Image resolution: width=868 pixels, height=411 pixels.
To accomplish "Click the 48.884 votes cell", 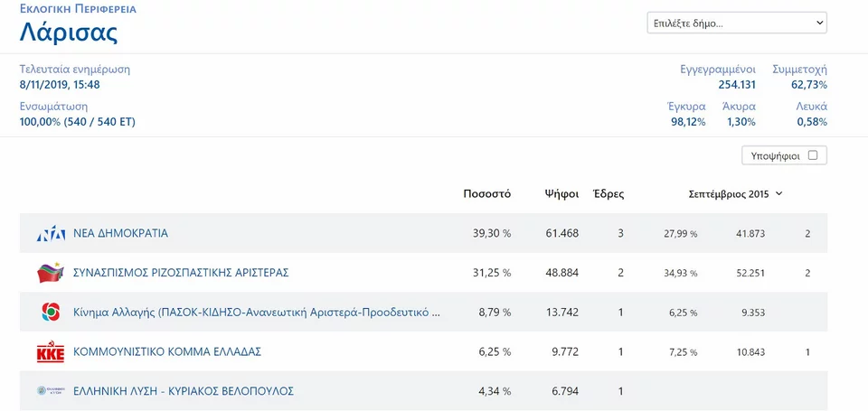I will click(x=561, y=273).
